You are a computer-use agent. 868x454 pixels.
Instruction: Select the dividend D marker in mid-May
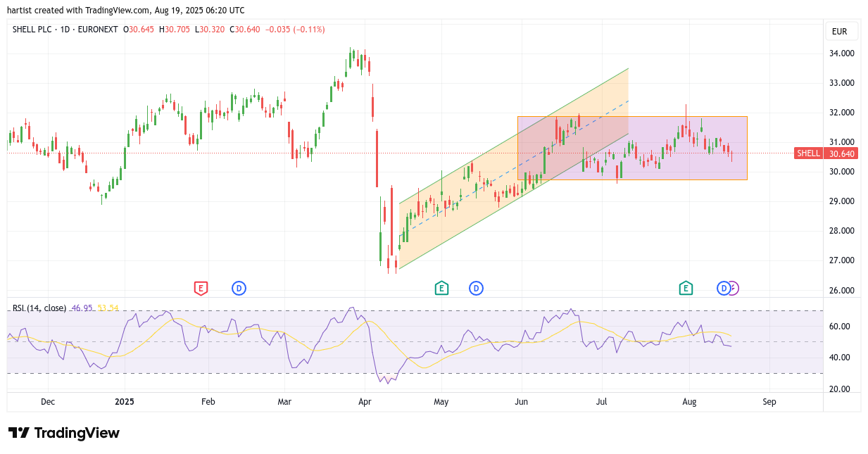476,288
